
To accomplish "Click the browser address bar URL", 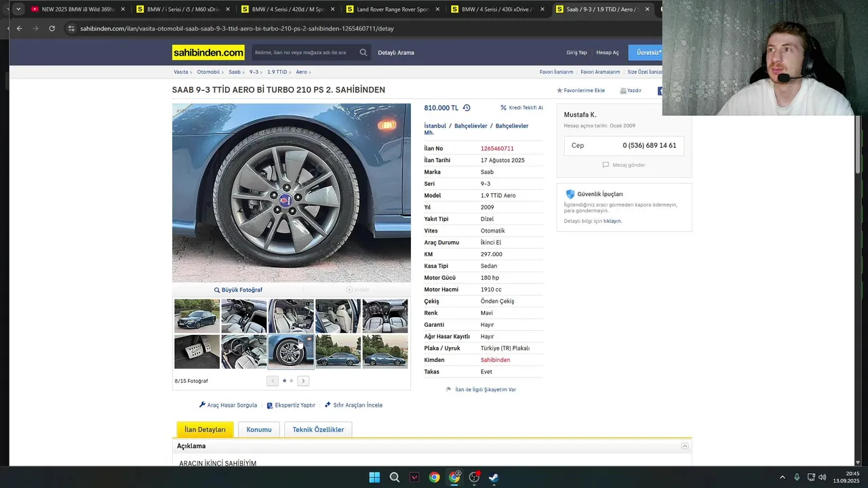I will [237, 28].
